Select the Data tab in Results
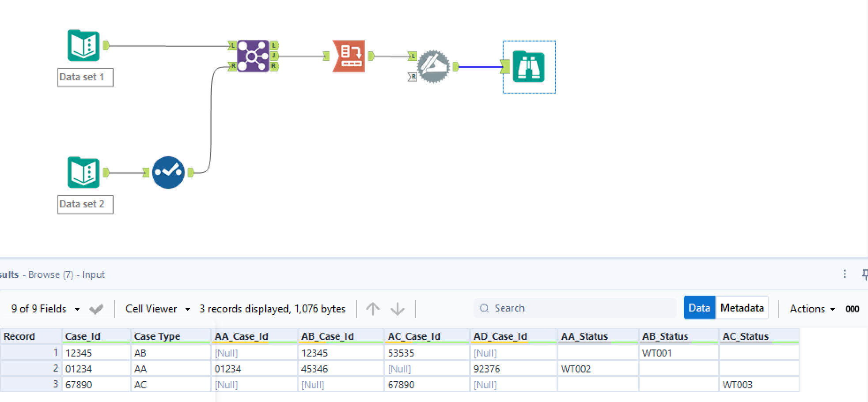Screen dimensions: 868x402 point(699,308)
